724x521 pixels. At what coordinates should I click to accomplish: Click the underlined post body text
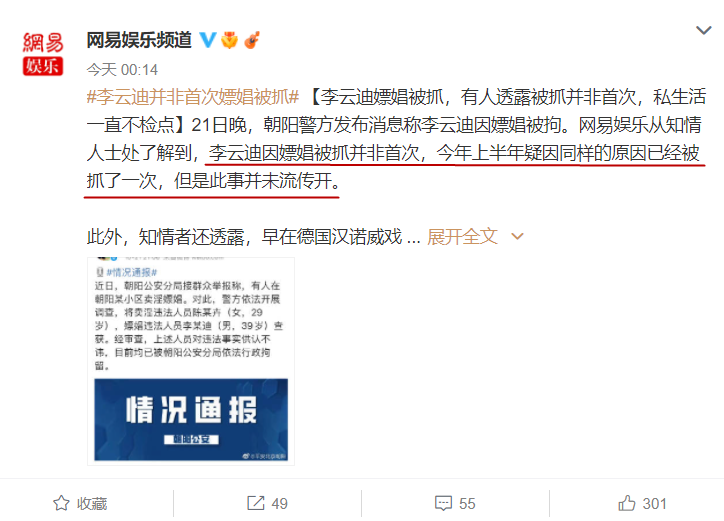pos(396,167)
